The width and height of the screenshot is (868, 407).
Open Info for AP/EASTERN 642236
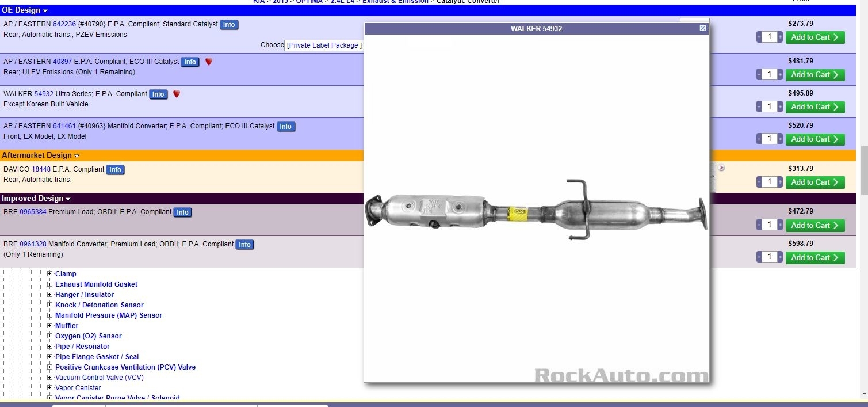pos(229,25)
